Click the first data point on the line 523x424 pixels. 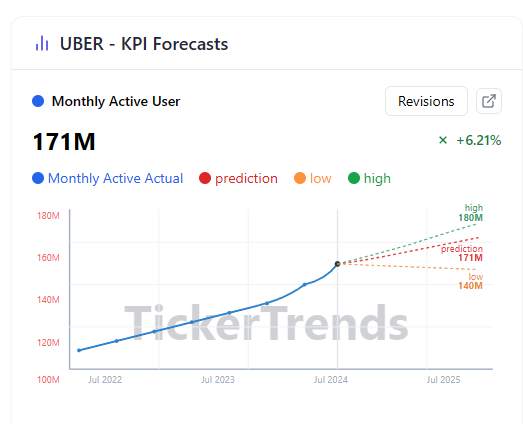(x=79, y=350)
